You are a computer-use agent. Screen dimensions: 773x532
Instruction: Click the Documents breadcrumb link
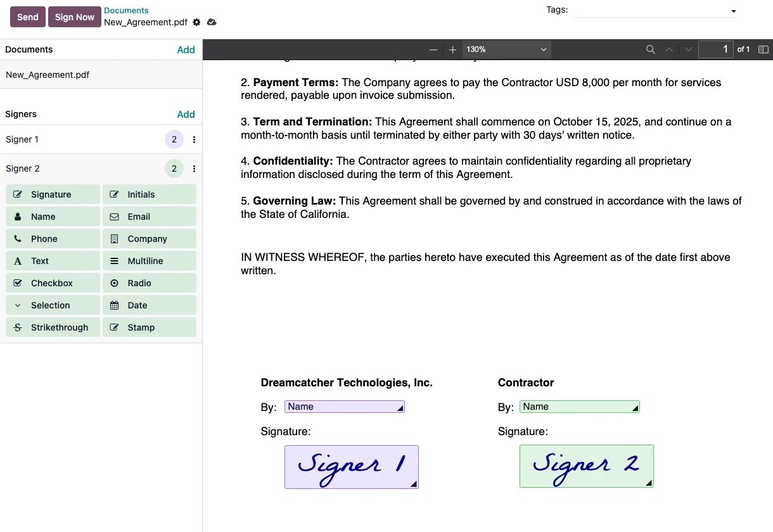(x=126, y=11)
